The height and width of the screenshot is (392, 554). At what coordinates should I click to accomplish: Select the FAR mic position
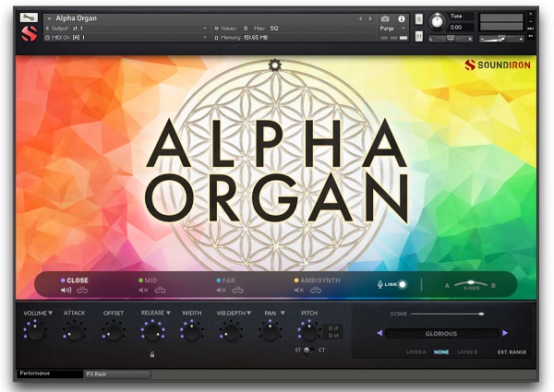228,280
